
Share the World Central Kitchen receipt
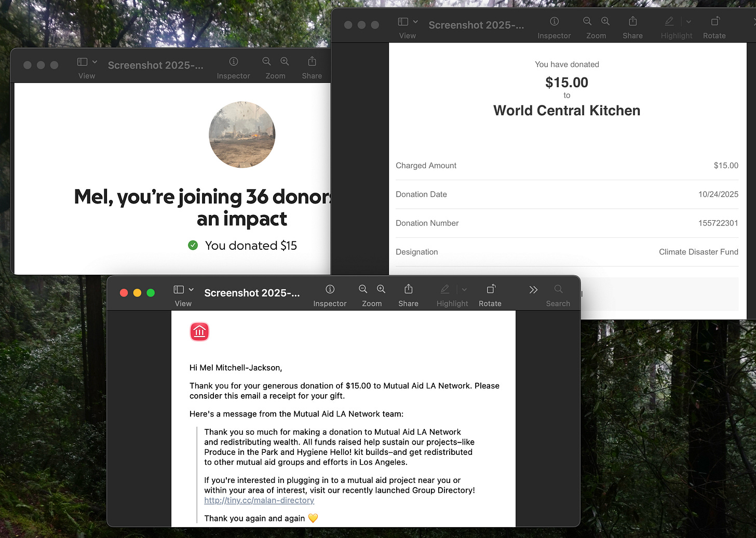pos(633,21)
